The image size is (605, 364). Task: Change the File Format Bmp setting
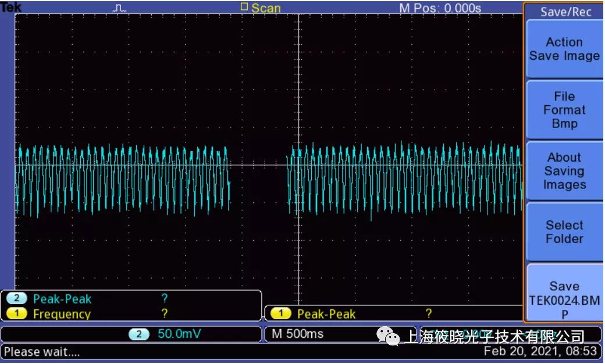click(x=564, y=110)
